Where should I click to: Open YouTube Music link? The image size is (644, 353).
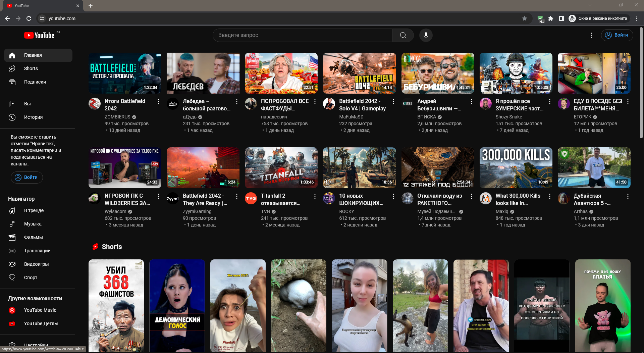[x=38, y=310]
